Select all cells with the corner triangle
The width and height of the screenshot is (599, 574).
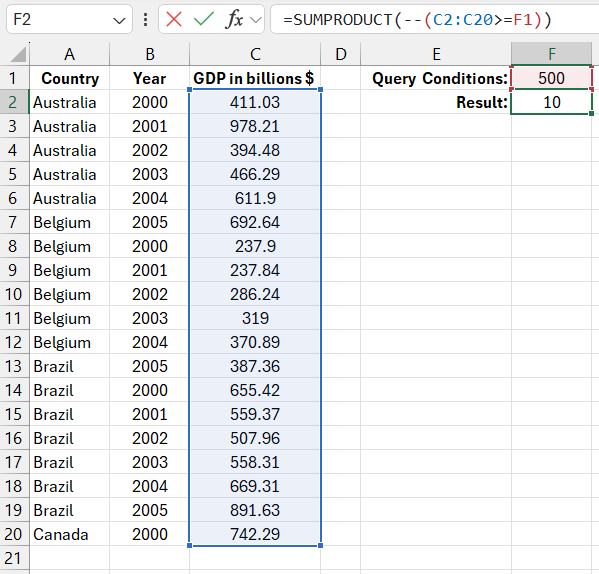tap(18, 54)
